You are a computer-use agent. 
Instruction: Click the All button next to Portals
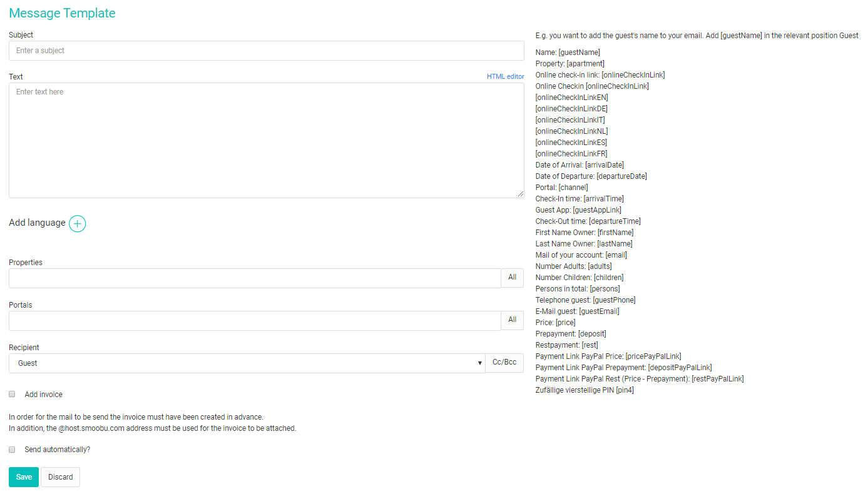pos(513,320)
